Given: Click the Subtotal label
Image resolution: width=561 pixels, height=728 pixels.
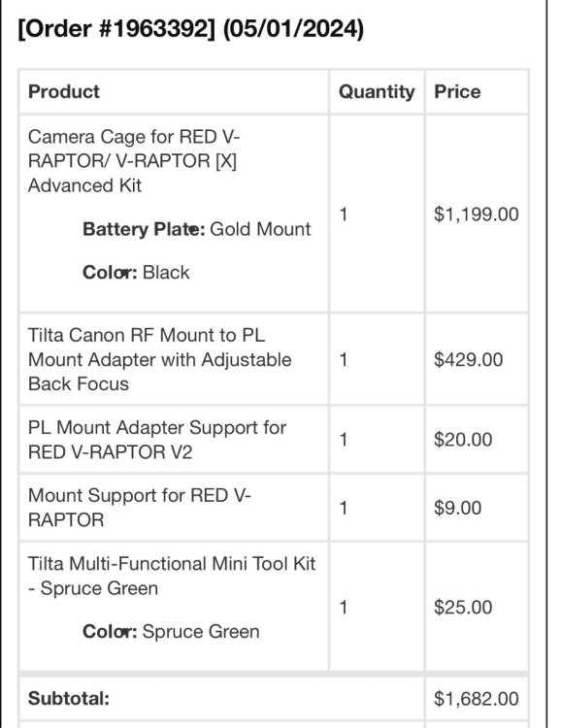Looking at the screenshot, I should pyautogui.click(x=69, y=698).
